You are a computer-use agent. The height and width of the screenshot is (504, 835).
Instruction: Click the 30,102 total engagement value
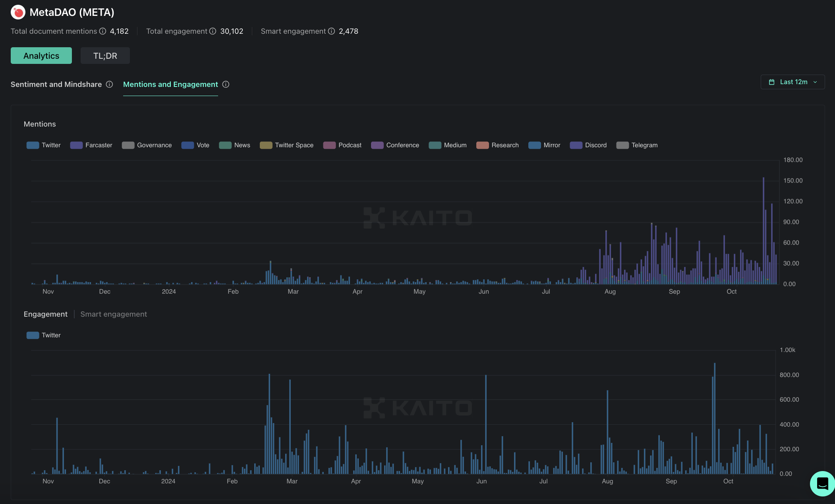click(232, 31)
